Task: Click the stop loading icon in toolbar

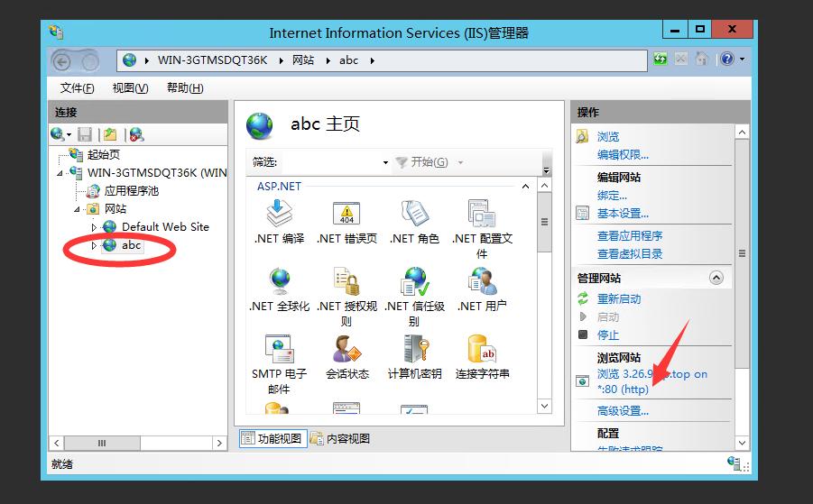Action: point(680,59)
